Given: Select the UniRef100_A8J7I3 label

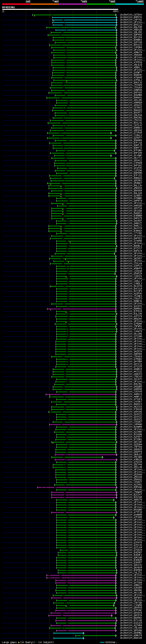Looking at the screenshot, I should [x=131, y=158].
